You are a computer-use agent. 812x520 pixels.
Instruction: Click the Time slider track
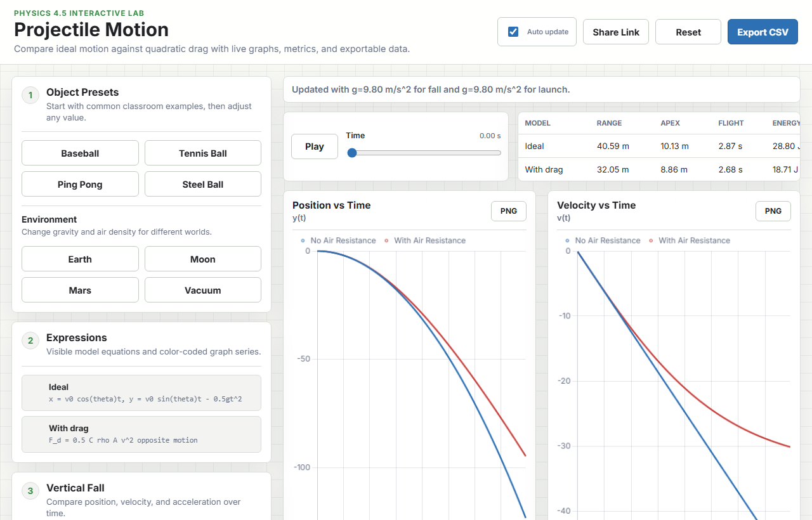point(423,153)
